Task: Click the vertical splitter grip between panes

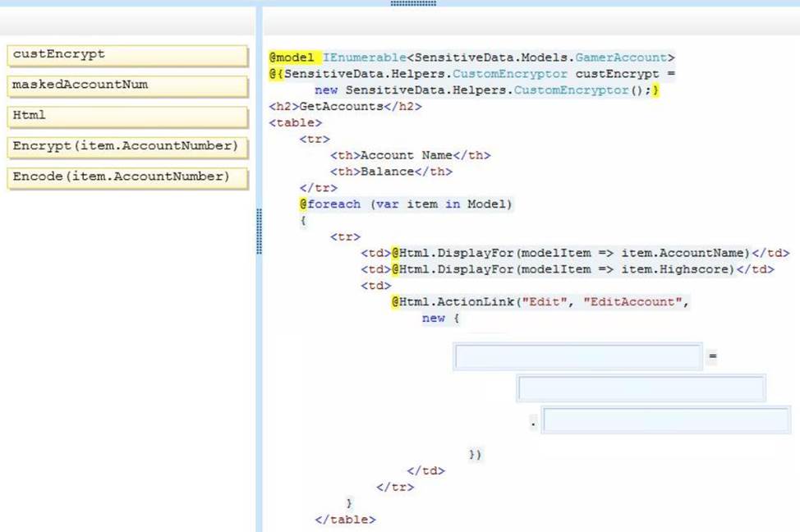Action: pyautogui.click(x=260, y=231)
